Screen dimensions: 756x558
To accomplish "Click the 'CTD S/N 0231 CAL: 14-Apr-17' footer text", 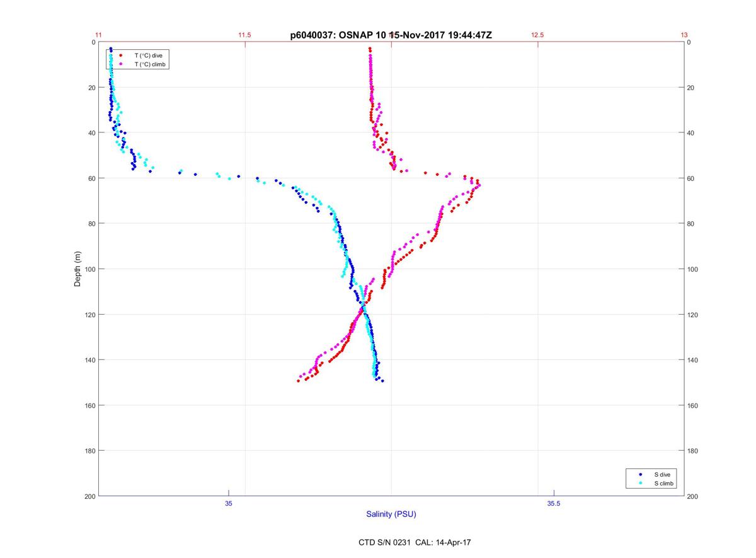I will point(414,542).
